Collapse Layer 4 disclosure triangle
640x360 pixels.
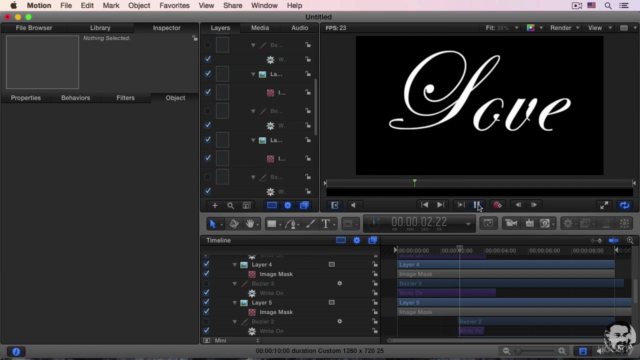pyautogui.click(x=235, y=264)
